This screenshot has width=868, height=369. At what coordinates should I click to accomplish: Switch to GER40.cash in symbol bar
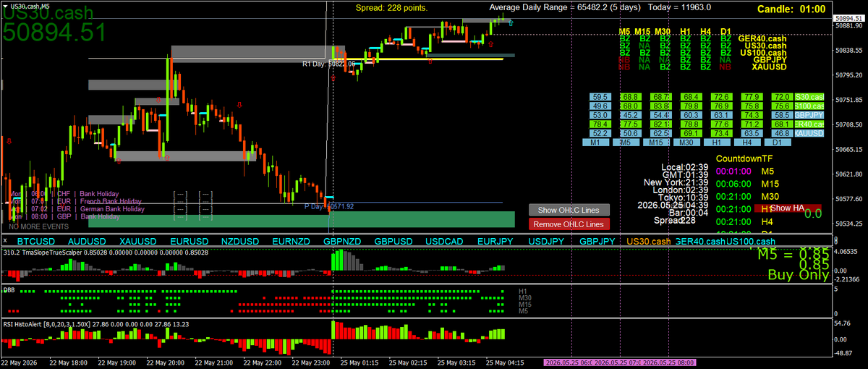pos(700,241)
